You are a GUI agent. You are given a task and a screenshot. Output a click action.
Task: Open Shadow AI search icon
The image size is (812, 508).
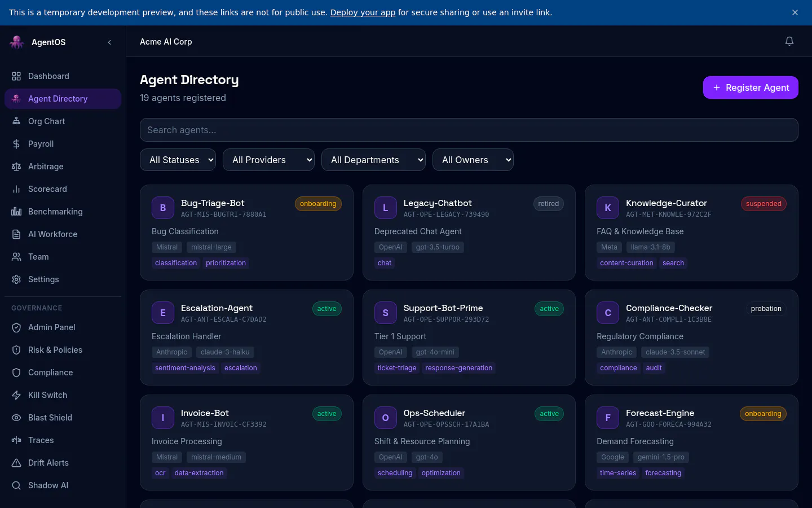pyautogui.click(x=16, y=485)
